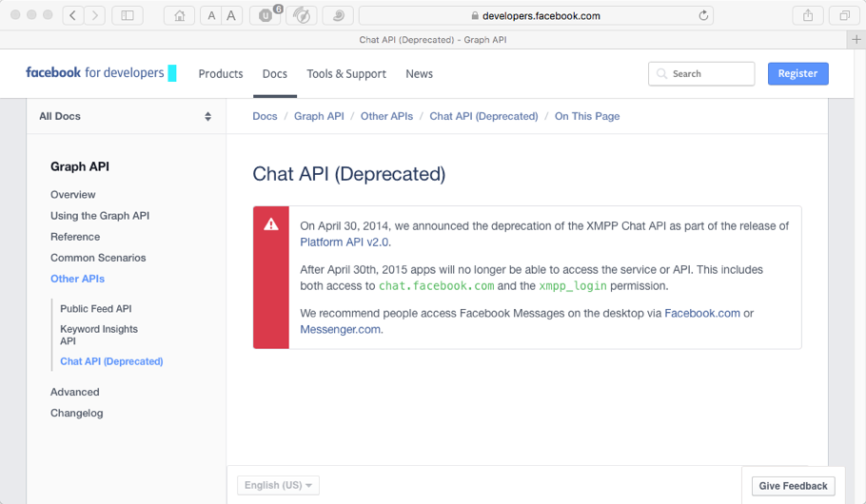Screen dimensions: 866x504
Task: Decrease text size with small A button
Action: tap(211, 15)
